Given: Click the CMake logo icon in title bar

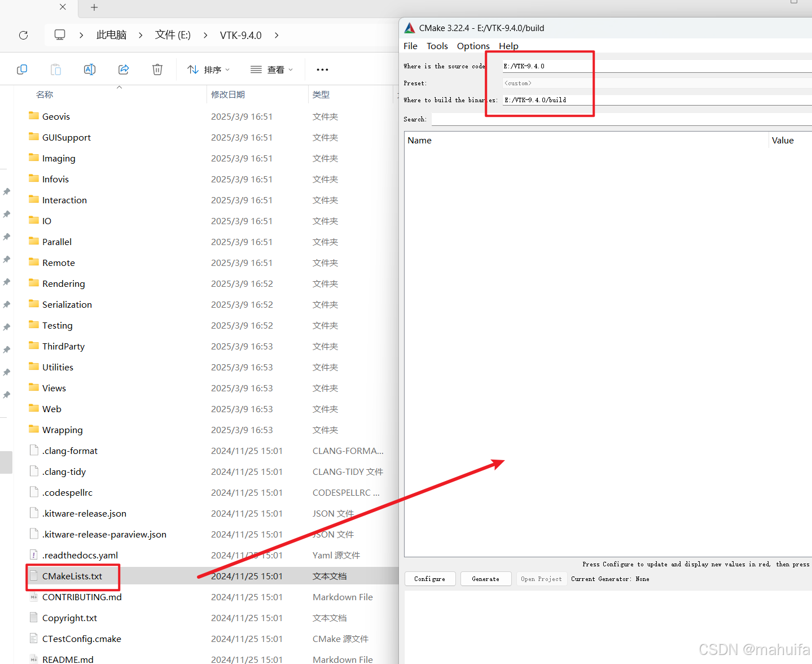Looking at the screenshot, I should pyautogui.click(x=410, y=28).
